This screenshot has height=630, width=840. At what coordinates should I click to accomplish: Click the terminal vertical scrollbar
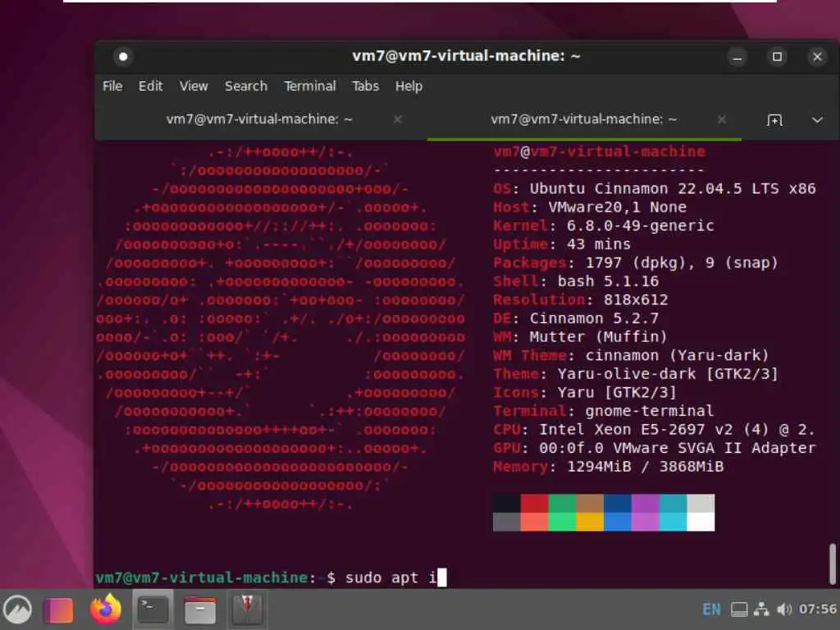coord(833,564)
